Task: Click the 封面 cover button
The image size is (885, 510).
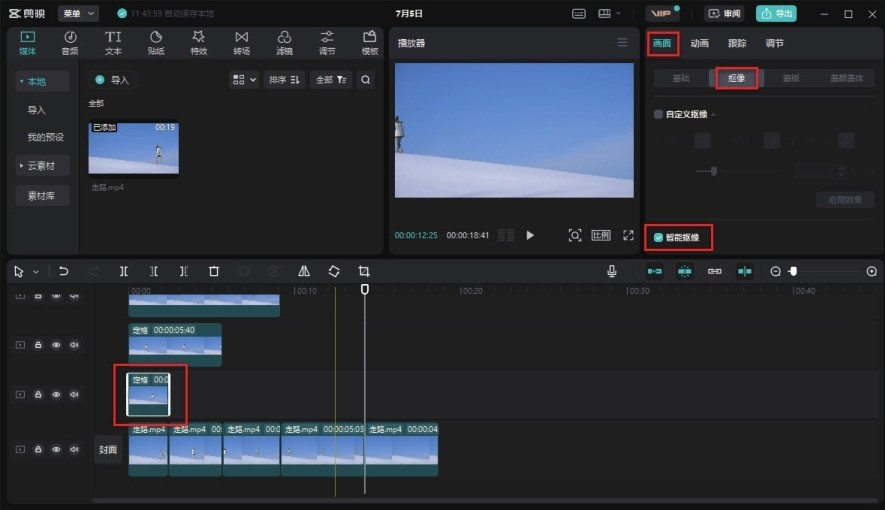Action: coord(108,450)
